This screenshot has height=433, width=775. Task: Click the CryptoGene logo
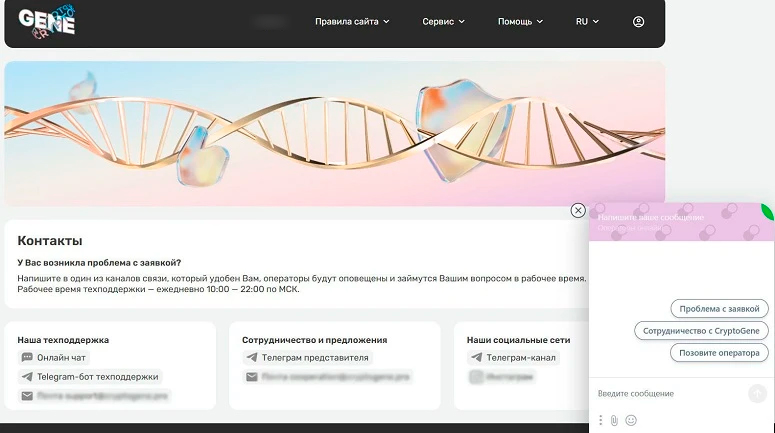[47, 21]
